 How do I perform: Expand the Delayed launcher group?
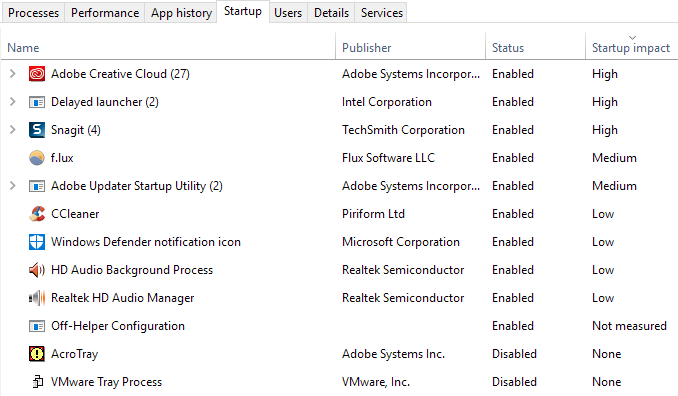[x=13, y=102]
